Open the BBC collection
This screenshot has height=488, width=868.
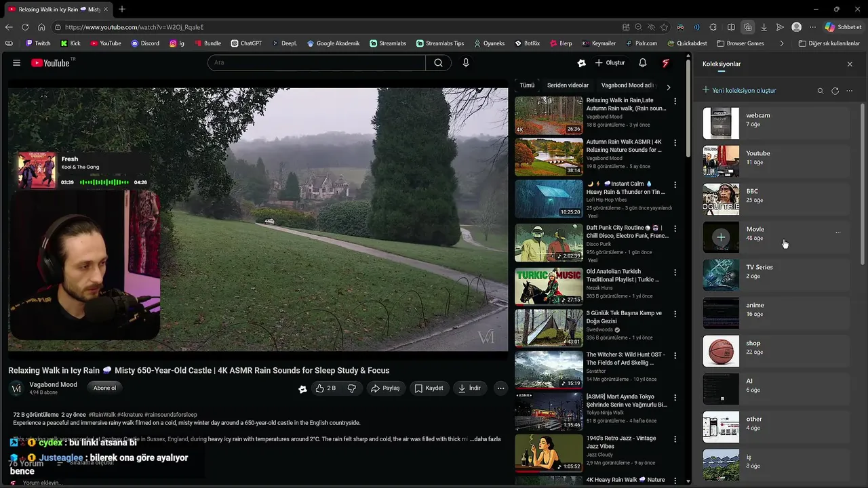pos(776,199)
